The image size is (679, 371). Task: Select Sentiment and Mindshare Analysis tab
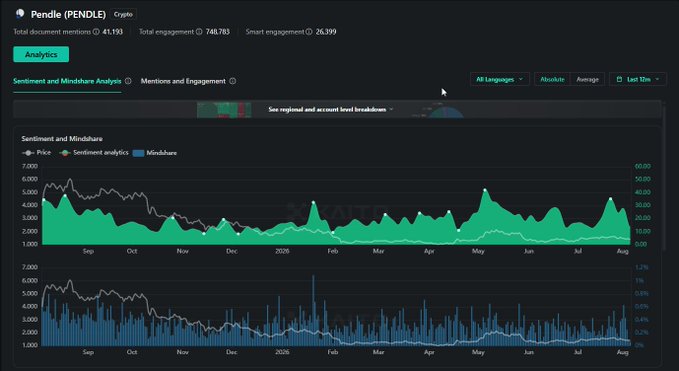click(x=67, y=81)
